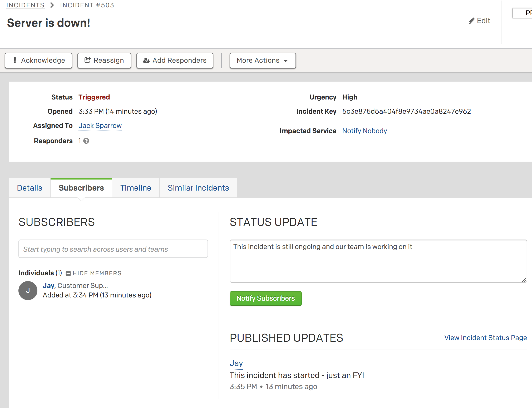The width and height of the screenshot is (532, 408).
Task: Open View Incident Status Page link
Action: click(485, 338)
